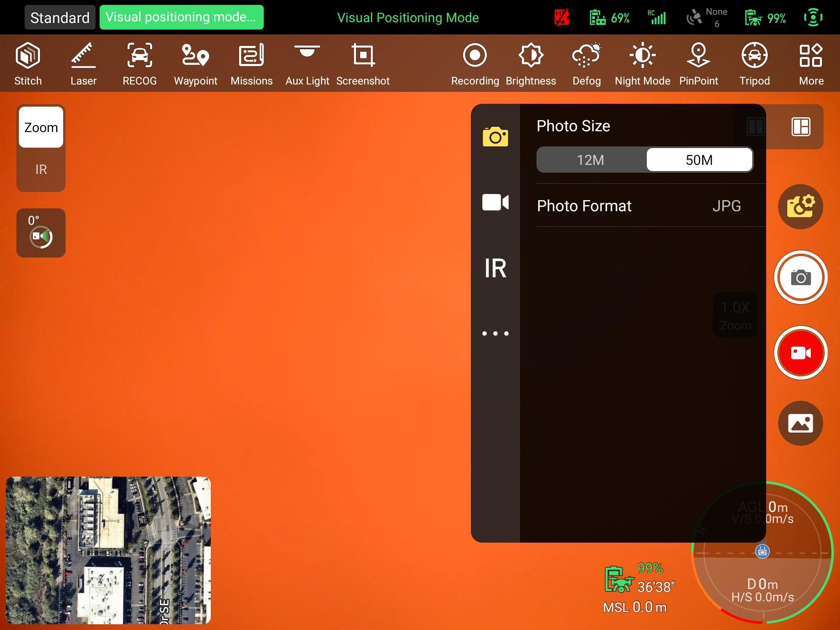Tap the attitude compass radar widget
The image size is (840, 630).
click(x=762, y=553)
